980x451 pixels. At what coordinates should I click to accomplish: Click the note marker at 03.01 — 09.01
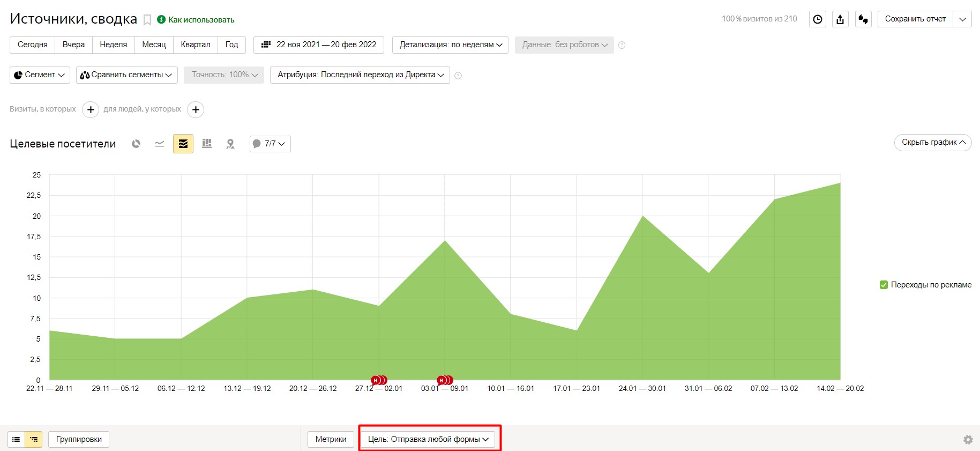(x=445, y=380)
